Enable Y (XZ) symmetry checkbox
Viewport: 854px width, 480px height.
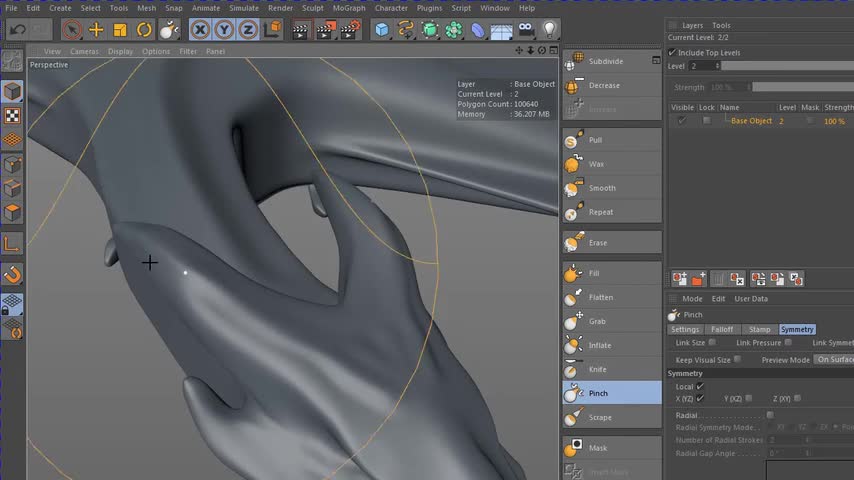click(x=749, y=398)
